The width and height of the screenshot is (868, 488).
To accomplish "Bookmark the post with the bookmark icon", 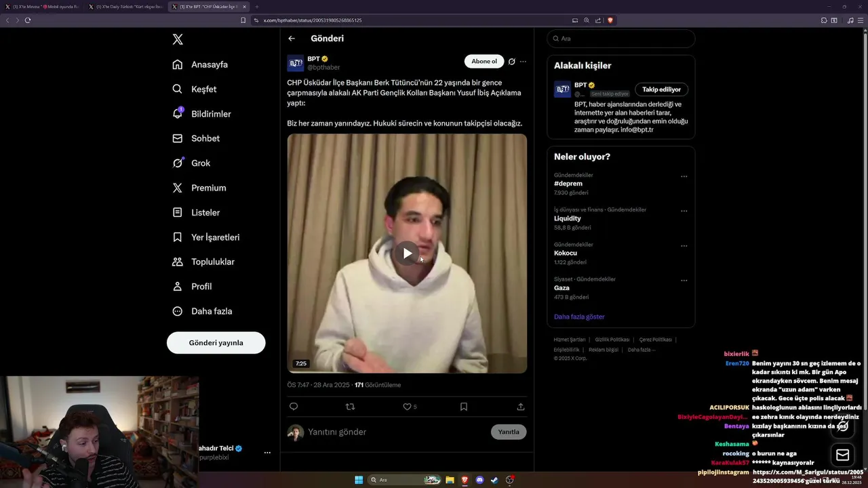I will 464,407.
